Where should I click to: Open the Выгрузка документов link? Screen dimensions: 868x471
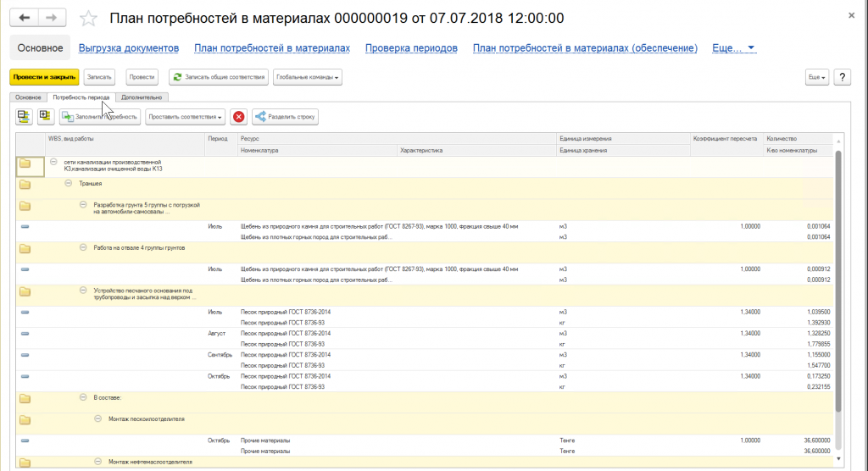point(128,48)
